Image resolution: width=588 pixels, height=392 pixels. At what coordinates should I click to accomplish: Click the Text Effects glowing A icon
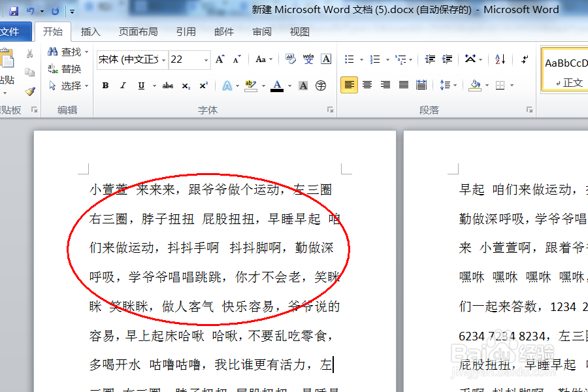coord(227,86)
